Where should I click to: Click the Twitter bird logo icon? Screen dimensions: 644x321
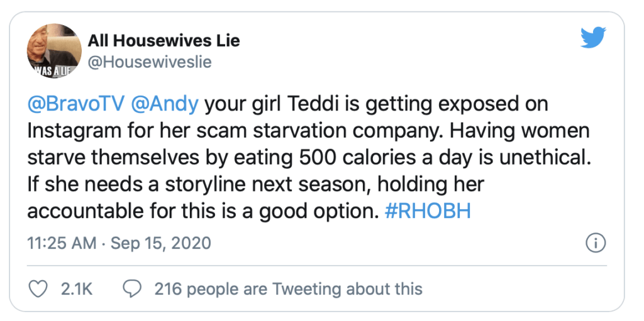(x=593, y=37)
